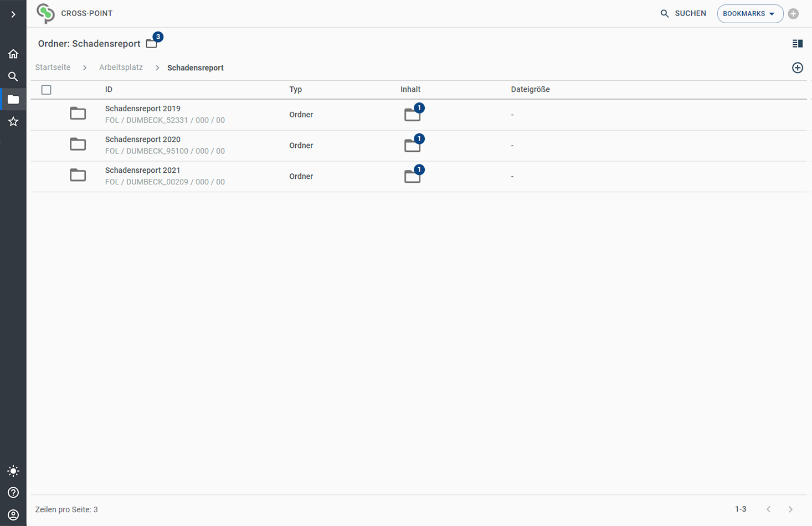Sort by Dateigröße column header
This screenshot has width=812, height=526.
point(530,90)
